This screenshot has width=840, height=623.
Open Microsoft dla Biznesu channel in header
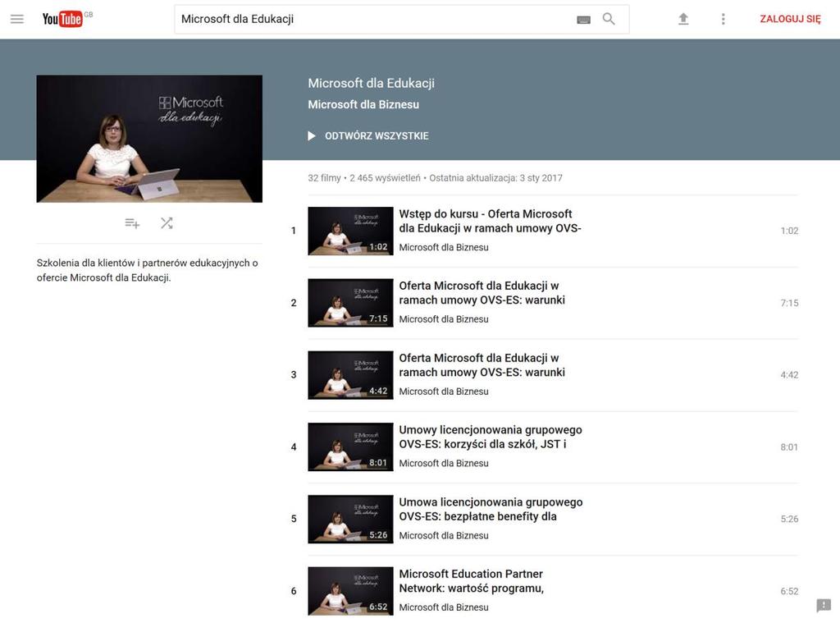coord(363,104)
